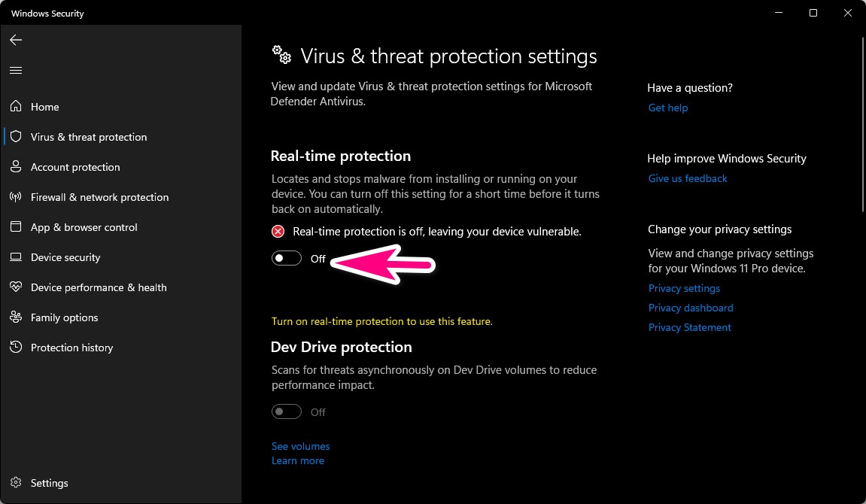
Task: Click the Device security laptop icon
Action: coord(16,257)
